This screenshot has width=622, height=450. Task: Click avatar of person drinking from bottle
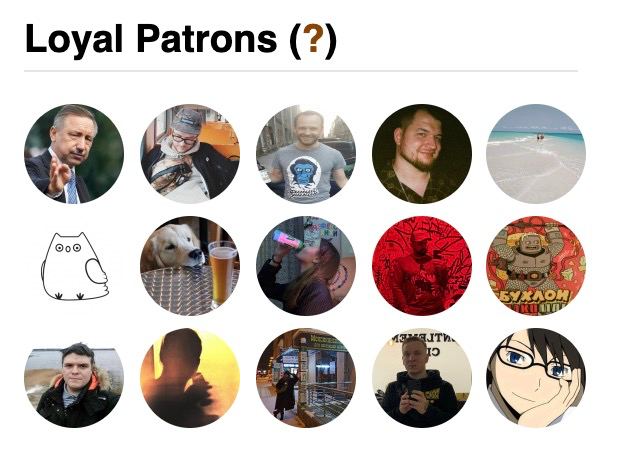tap(306, 266)
